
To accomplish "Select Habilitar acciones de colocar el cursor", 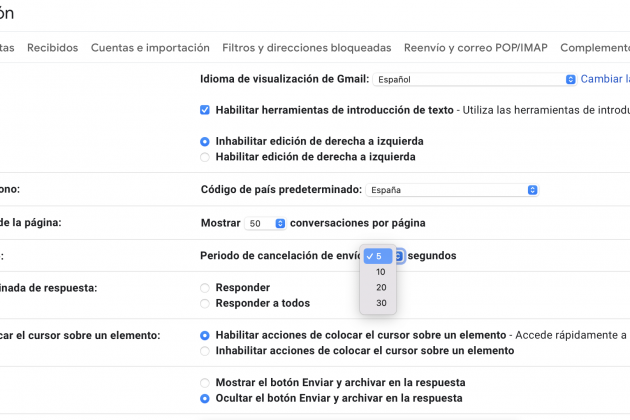I will [205, 336].
